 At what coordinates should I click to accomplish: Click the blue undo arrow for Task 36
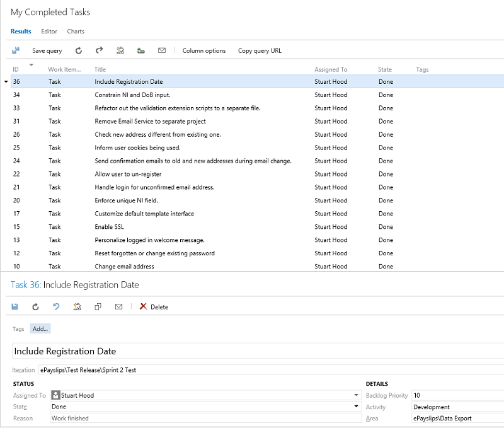[56, 306]
